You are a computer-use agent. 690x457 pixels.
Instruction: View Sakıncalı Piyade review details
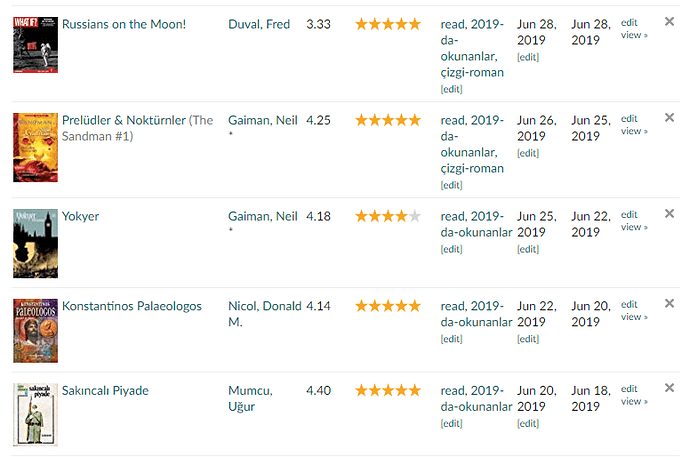click(x=633, y=401)
